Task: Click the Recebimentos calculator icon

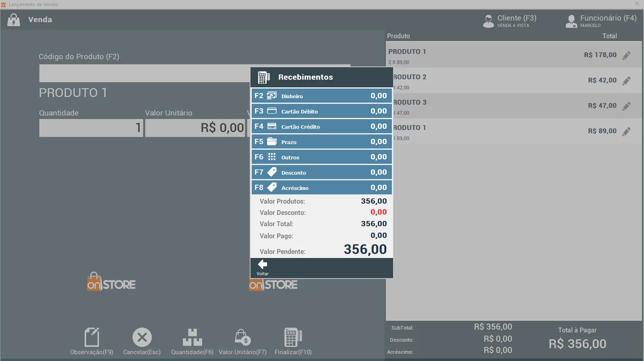Action: (264, 77)
